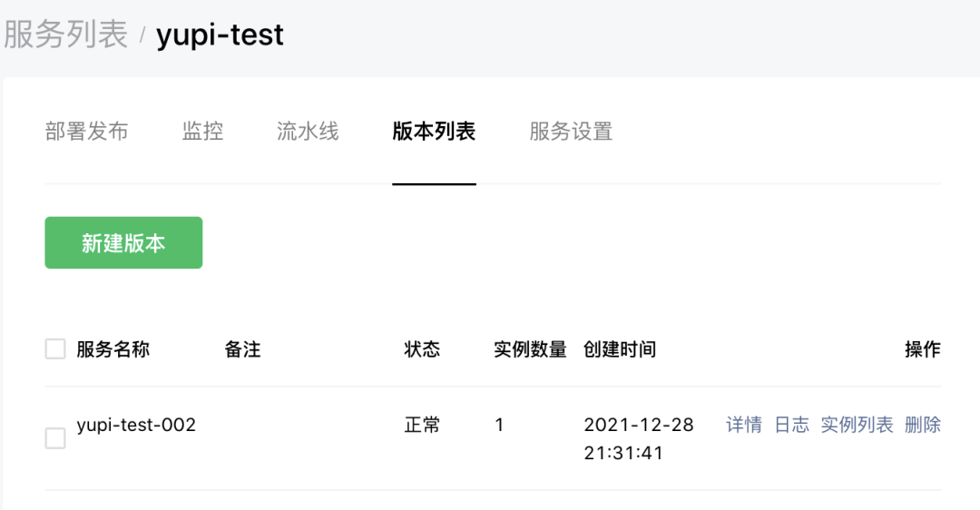This screenshot has width=980, height=510.
Task: Click the yupi-test-002 version name
Action: pos(136,425)
